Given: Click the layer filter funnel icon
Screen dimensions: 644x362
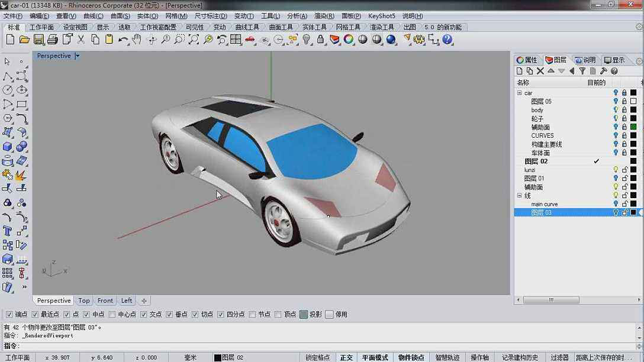Looking at the screenshot, I should click(x=582, y=71).
